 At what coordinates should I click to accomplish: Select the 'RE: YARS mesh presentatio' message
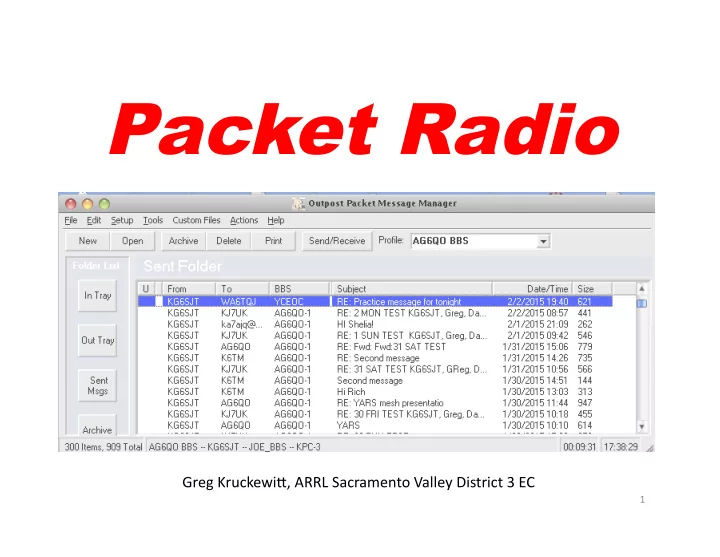375,403
